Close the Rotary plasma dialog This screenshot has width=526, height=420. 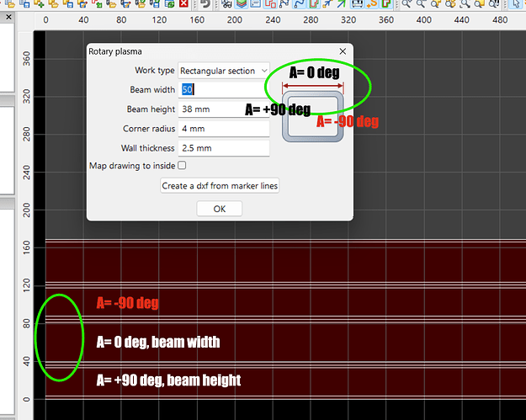click(343, 51)
